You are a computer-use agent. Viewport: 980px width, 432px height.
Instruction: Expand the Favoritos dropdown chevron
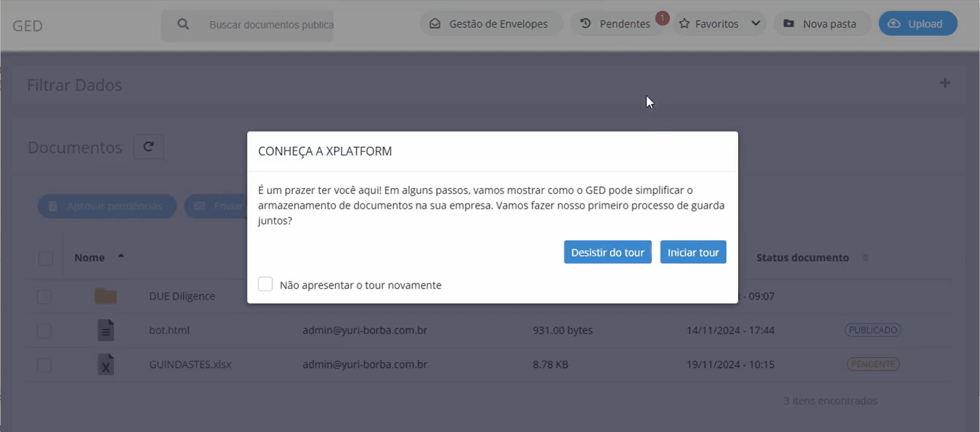pos(756,24)
